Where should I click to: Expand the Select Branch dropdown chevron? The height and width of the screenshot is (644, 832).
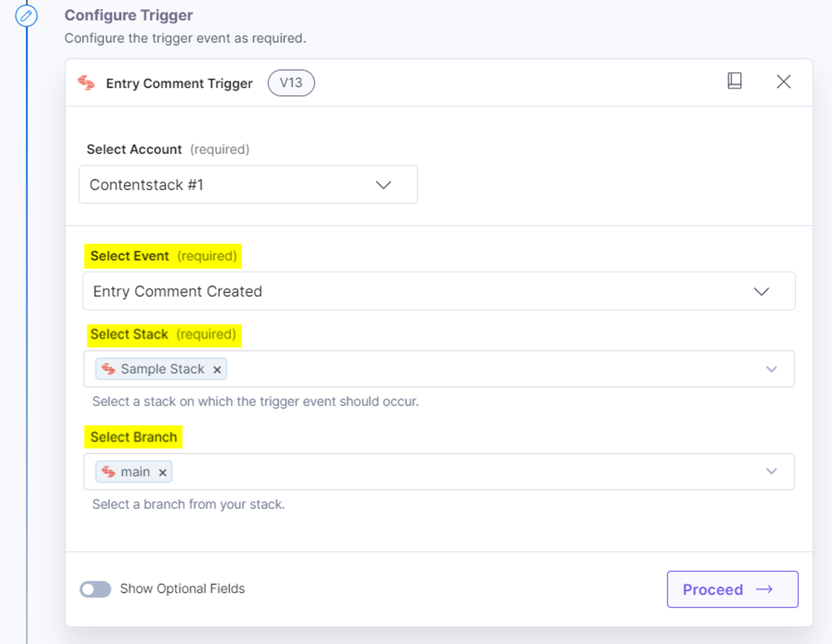tap(771, 471)
